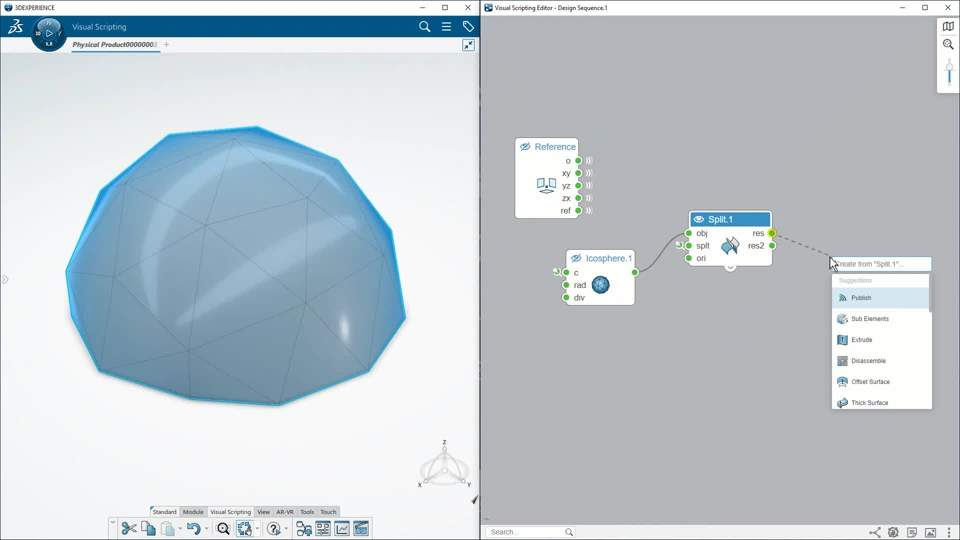Click the chart graph icon in the bottom toolbar
The image size is (960, 540).
[x=342, y=528]
